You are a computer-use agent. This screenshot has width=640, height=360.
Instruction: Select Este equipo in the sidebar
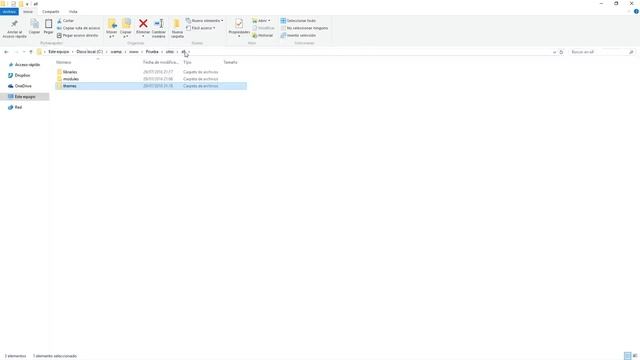[24, 97]
